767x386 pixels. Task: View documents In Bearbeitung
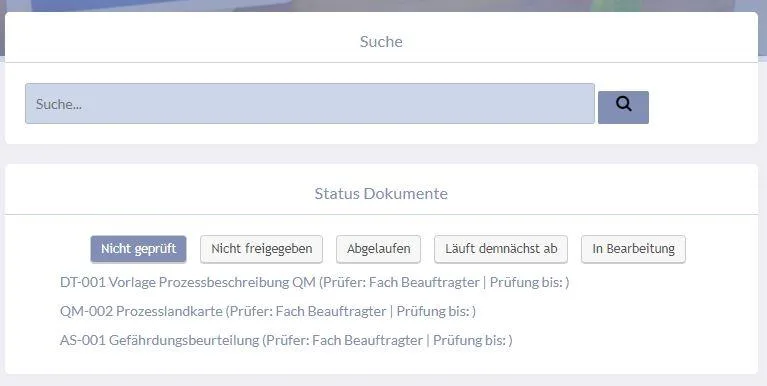tap(633, 249)
